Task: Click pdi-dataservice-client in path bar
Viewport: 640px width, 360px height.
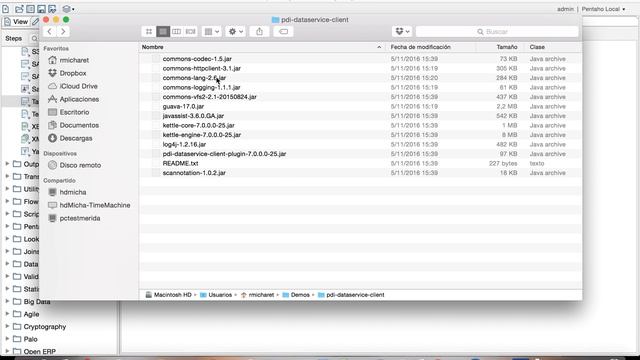Action: point(351,295)
